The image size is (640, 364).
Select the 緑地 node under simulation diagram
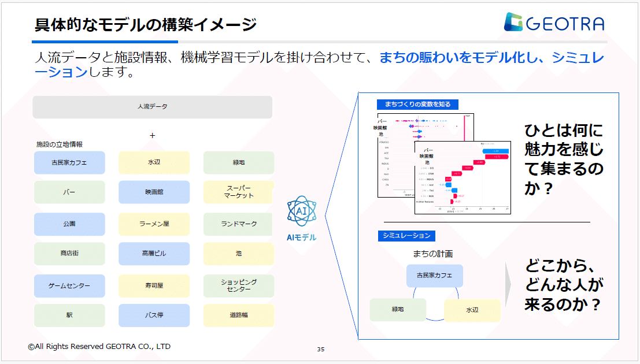[x=398, y=310]
